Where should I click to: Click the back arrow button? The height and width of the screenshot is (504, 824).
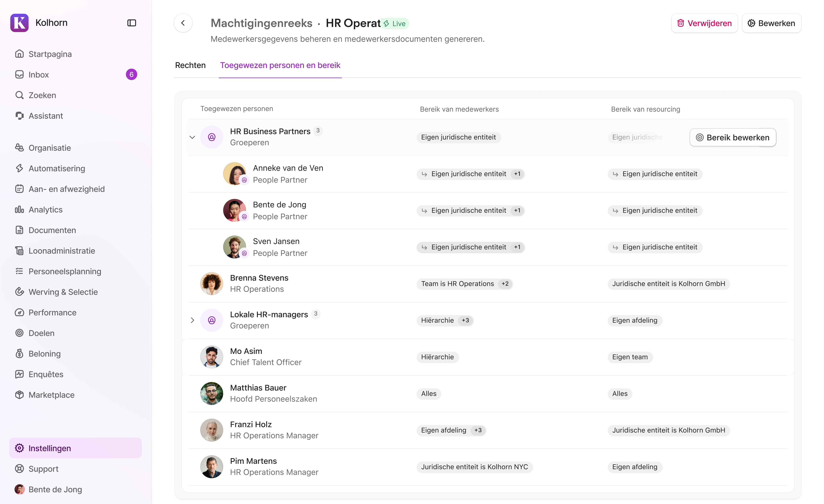183,23
